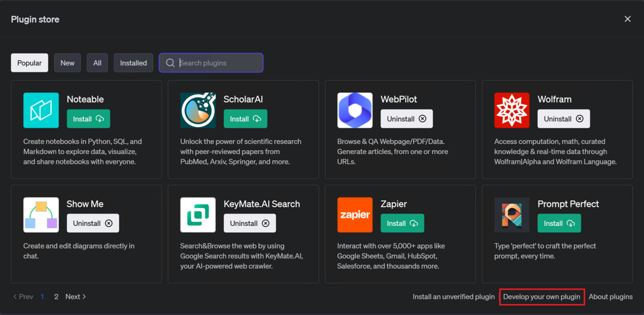Viewport: 644px width, 315px height.
Task: Click the WebPilot plugin logo
Action: tap(355, 110)
